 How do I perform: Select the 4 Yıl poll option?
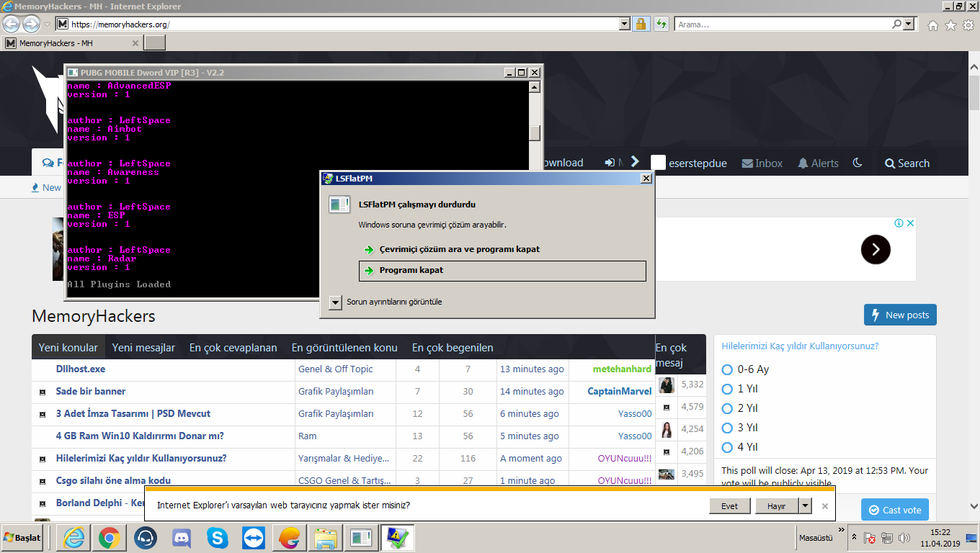pyautogui.click(x=727, y=447)
